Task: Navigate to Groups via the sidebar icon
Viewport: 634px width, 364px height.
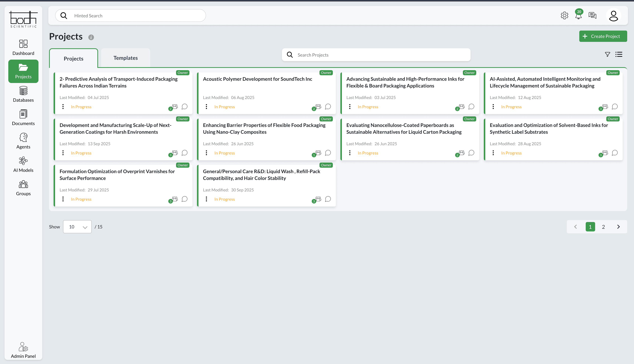Action: point(23,187)
